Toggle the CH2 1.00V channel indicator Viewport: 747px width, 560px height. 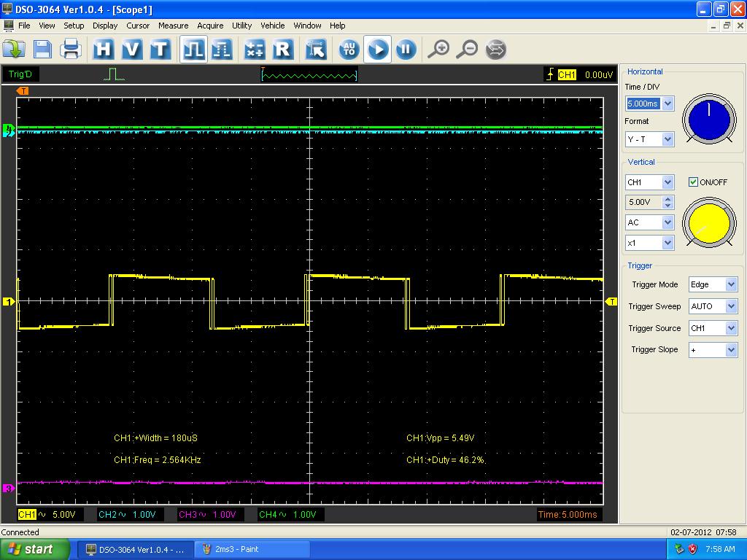tap(127, 515)
